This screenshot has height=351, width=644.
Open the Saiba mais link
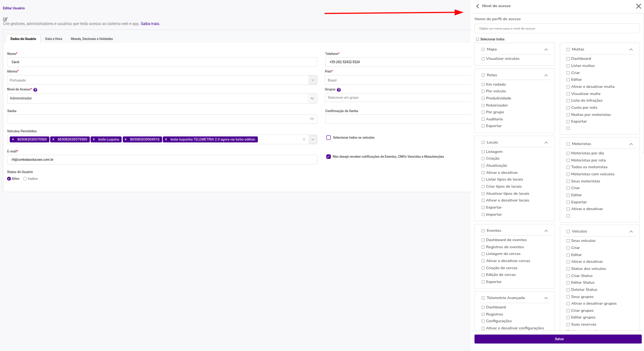click(x=150, y=24)
